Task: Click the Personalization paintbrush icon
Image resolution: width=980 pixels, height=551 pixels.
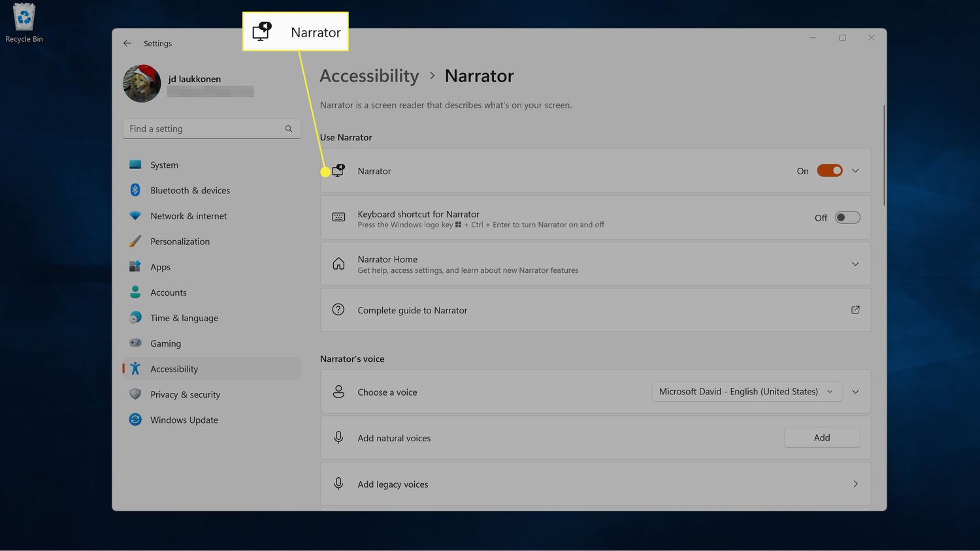Action: [x=135, y=241]
